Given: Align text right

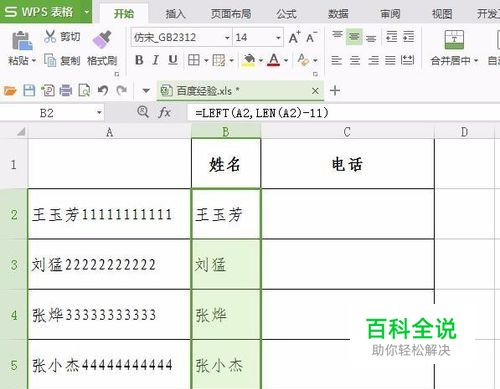Looking at the screenshot, I should pos(373,60).
